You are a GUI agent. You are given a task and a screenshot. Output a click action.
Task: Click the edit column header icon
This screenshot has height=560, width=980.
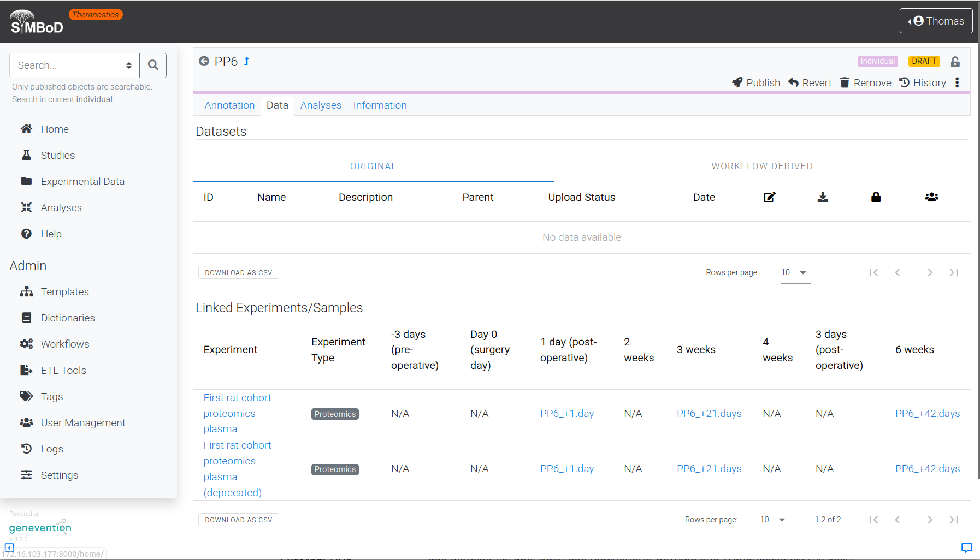click(x=770, y=197)
